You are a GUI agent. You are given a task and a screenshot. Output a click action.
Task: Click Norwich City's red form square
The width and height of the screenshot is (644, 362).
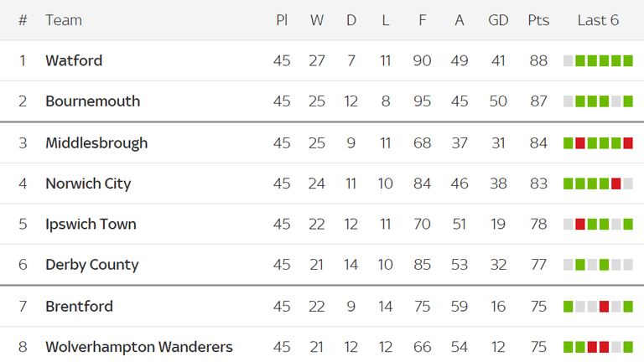[616, 184]
